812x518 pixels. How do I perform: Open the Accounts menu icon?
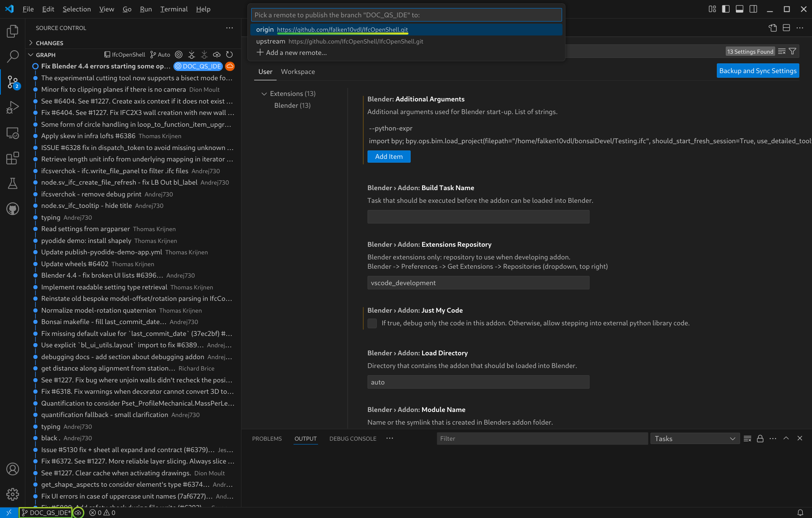click(x=13, y=469)
